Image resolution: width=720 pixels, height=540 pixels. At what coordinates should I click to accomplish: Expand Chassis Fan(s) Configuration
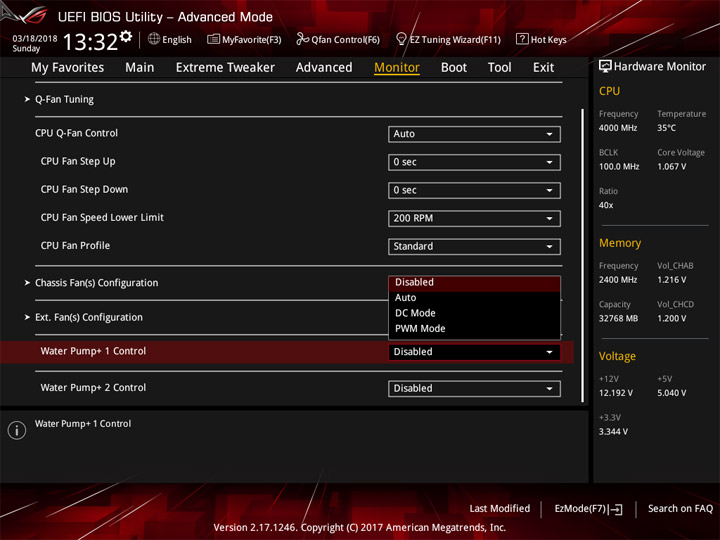tap(96, 283)
